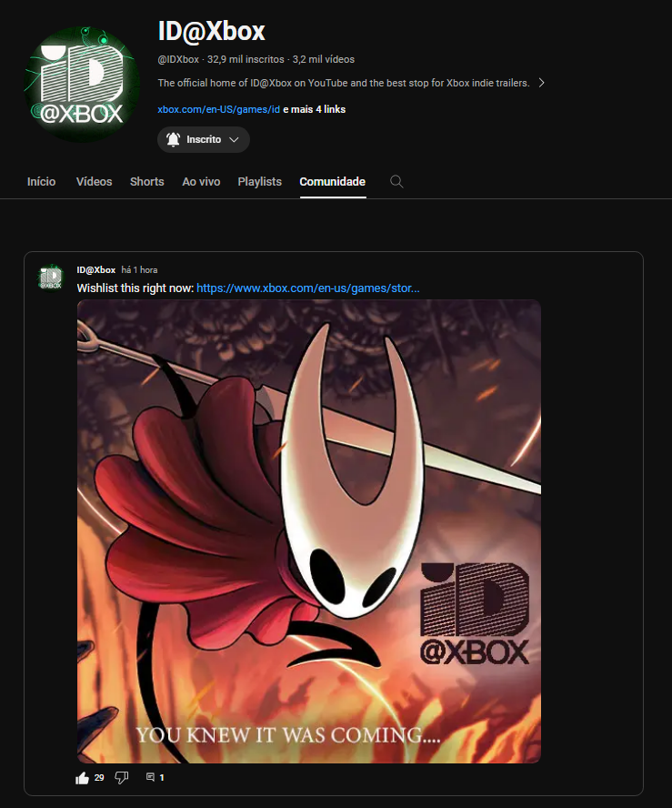Click the post author's small avatar
The height and width of the screenshot is (808, 672).
[x=50, y=278]
